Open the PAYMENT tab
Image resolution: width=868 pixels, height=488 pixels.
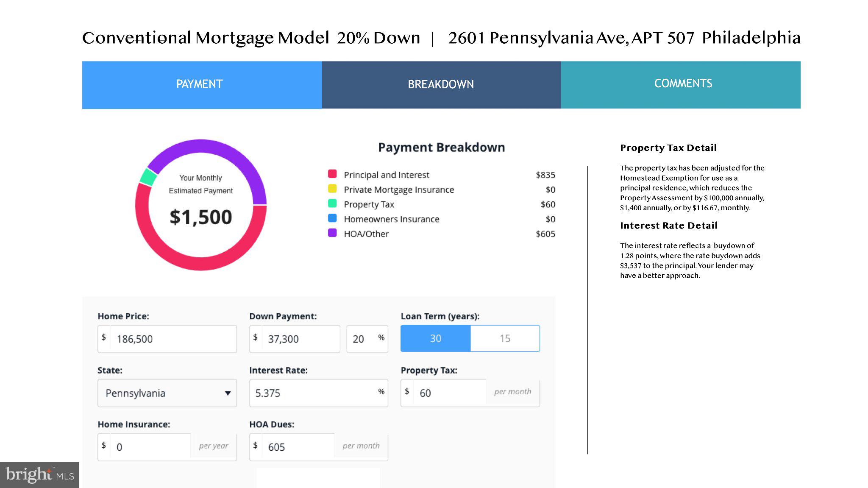(x=202, y=85)
